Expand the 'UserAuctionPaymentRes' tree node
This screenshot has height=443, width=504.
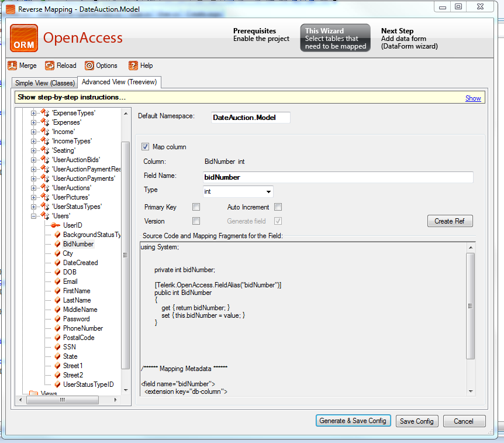(x=33, y=169)
